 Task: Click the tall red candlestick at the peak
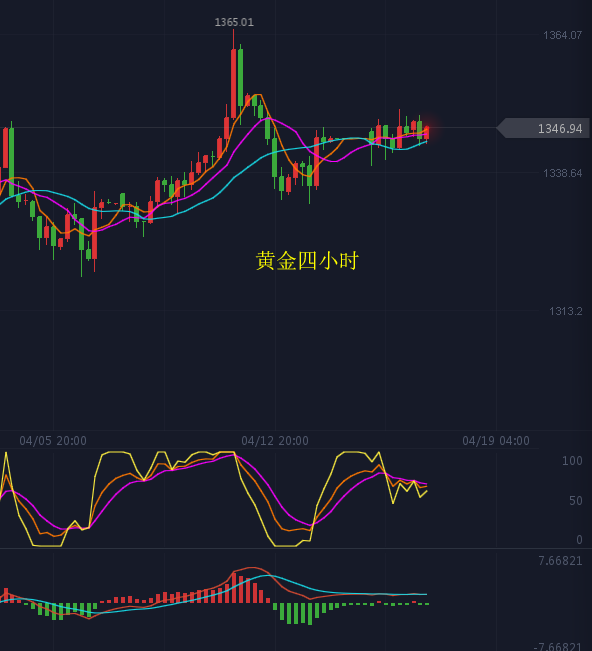tap(234, 83)
